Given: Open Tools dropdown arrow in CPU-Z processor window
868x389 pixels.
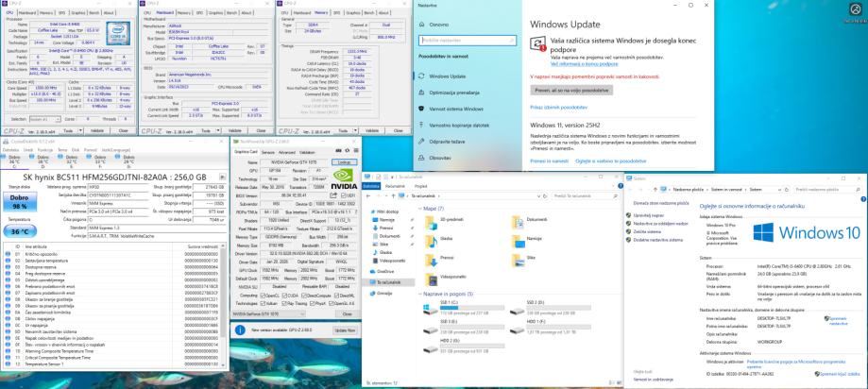Looking at the screenshot, I should pyautogui.click(x=82, y=130).
